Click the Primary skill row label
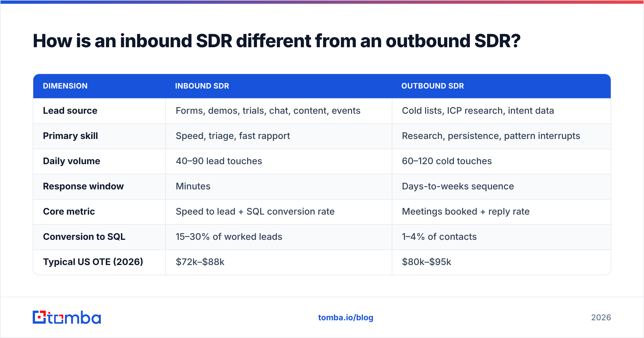The image size is (644, 338). coord(70,136)
